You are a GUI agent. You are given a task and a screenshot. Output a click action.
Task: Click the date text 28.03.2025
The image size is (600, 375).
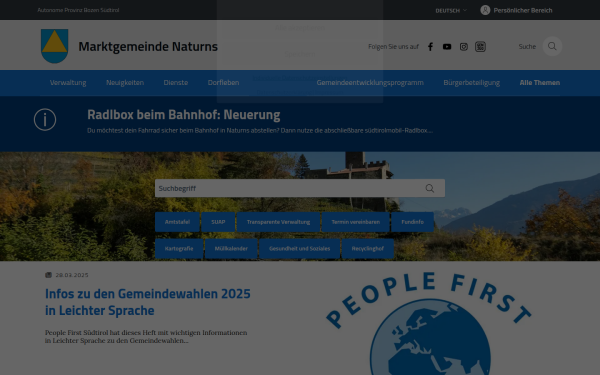coord(72,275)
